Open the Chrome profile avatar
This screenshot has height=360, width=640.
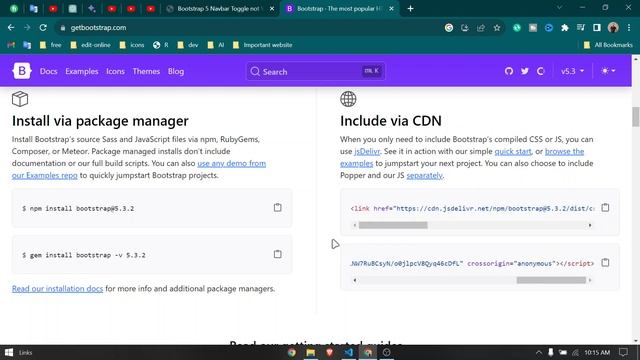click(x=613, y=27)
